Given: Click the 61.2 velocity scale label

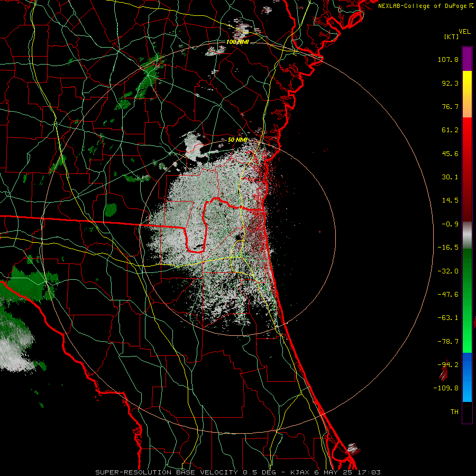Looking at the screenshot, I should (450, 130).
